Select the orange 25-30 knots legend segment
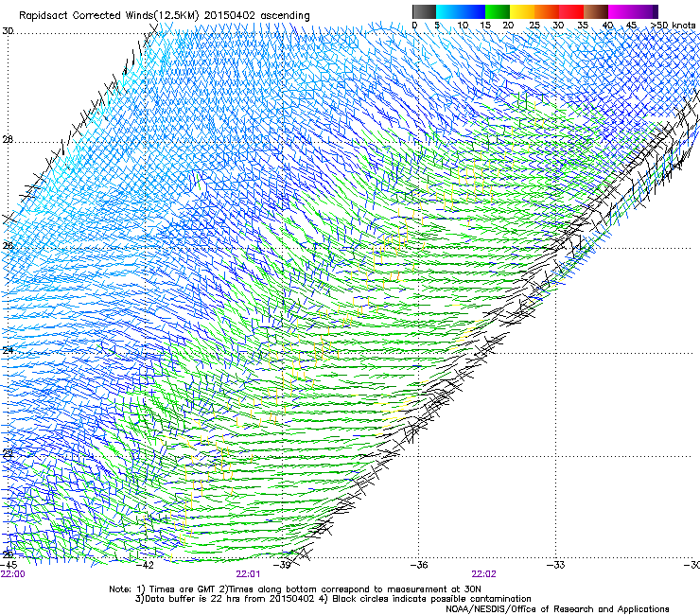 547,11
